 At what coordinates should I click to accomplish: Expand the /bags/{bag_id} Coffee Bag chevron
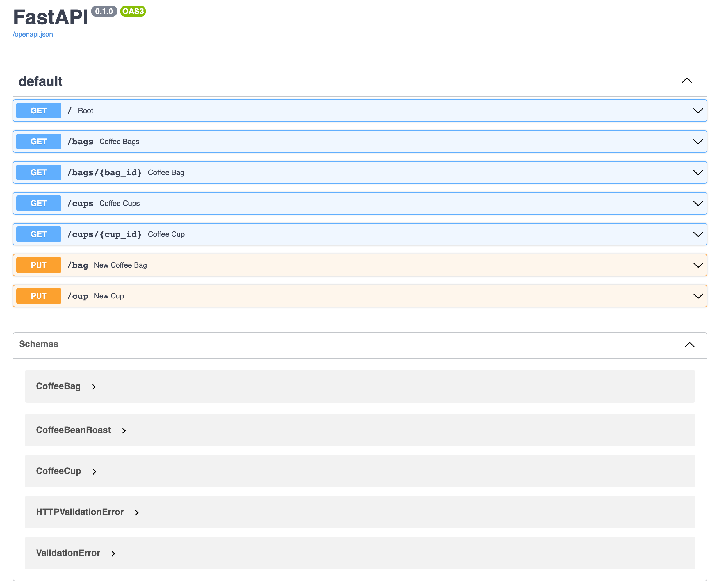(698, 173)
